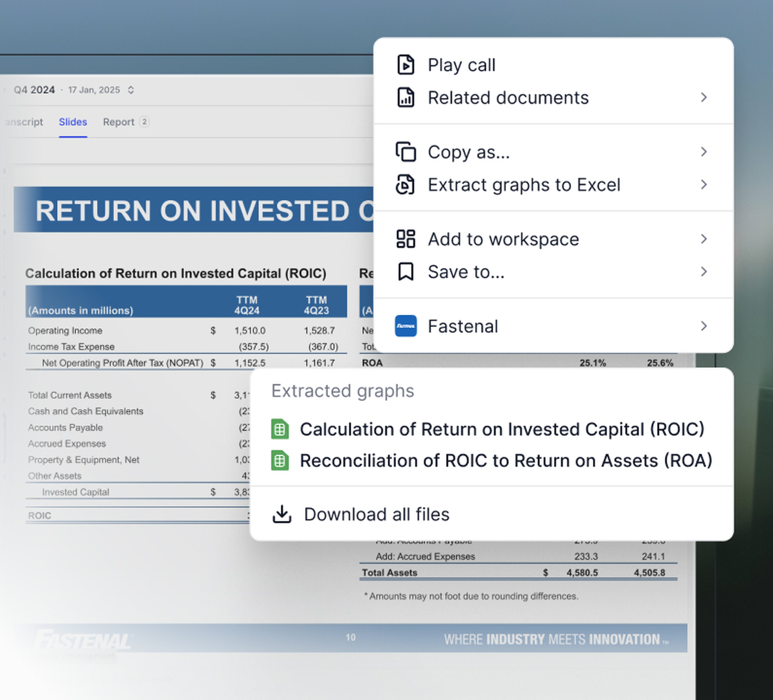Click the Extract graphs to Excel icon
The width and height of the screenshot is (773, 700).
point(405,184)
